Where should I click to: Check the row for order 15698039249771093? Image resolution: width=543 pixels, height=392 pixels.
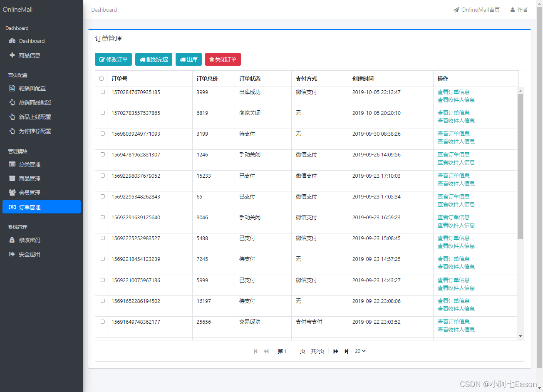[103, 134]
